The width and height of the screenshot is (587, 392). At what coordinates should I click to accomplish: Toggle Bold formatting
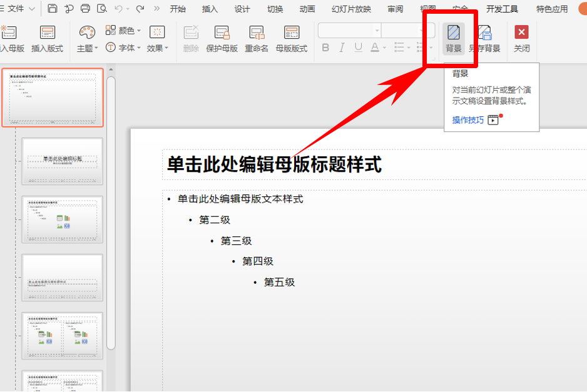tap(325, 48)
